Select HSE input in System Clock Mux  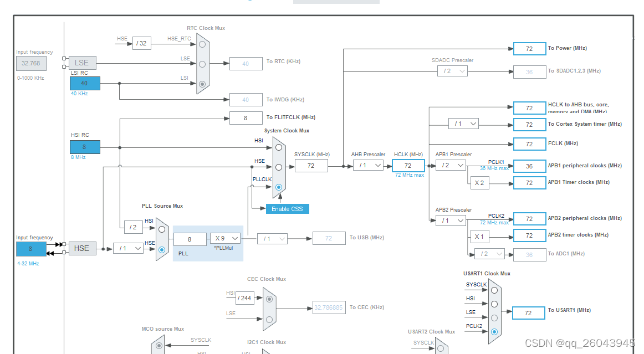279,167
